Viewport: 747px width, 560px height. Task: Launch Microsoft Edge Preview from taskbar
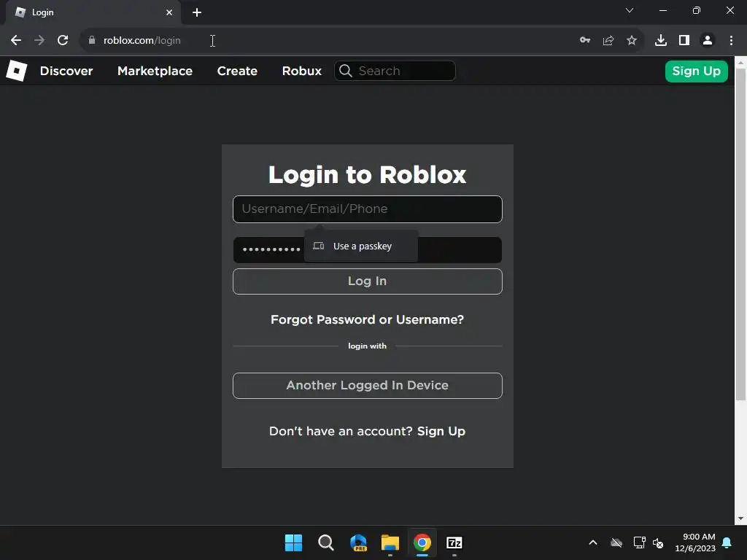pos(358,542)
